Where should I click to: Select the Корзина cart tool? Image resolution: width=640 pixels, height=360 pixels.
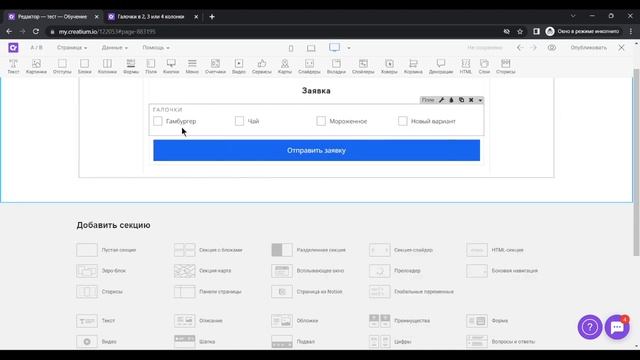[413, 67]
